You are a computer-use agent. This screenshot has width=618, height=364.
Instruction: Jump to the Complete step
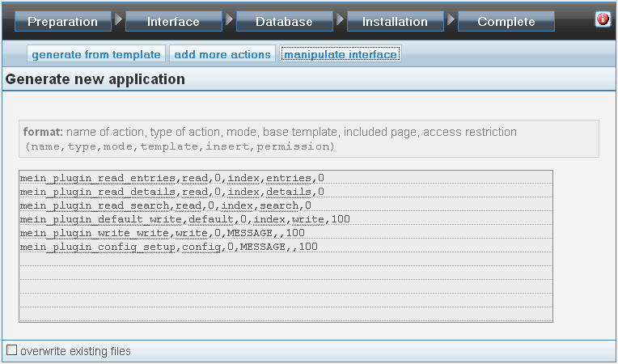point(506,21)
